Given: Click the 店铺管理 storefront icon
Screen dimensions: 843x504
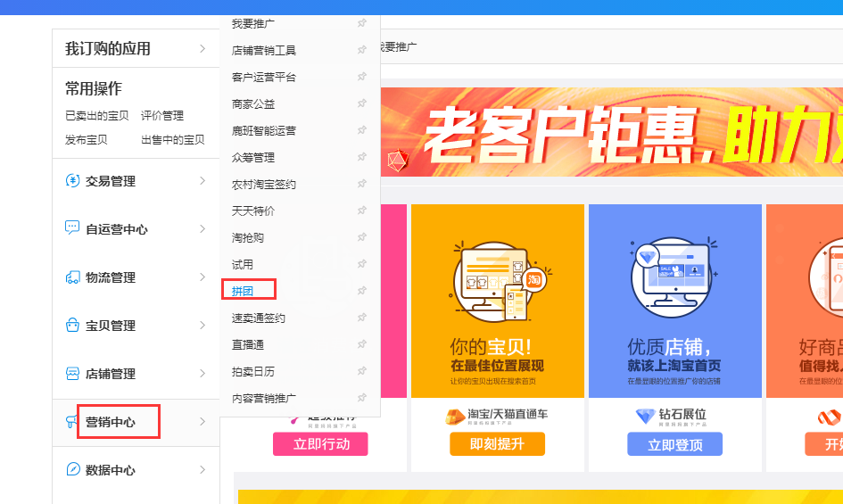Looking at the screenshot, I should [x=72, y=373].
